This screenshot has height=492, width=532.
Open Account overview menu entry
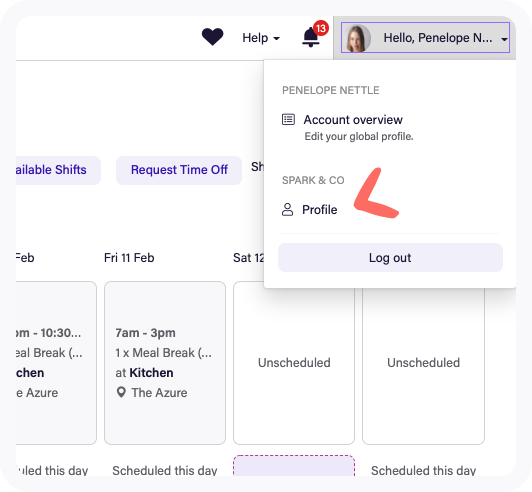click(353, 127)
